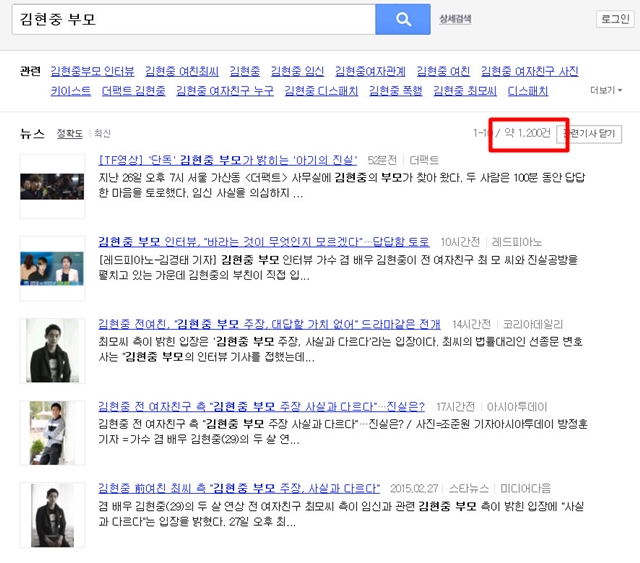Click the 코리아데일리 source name

point(533,324)
